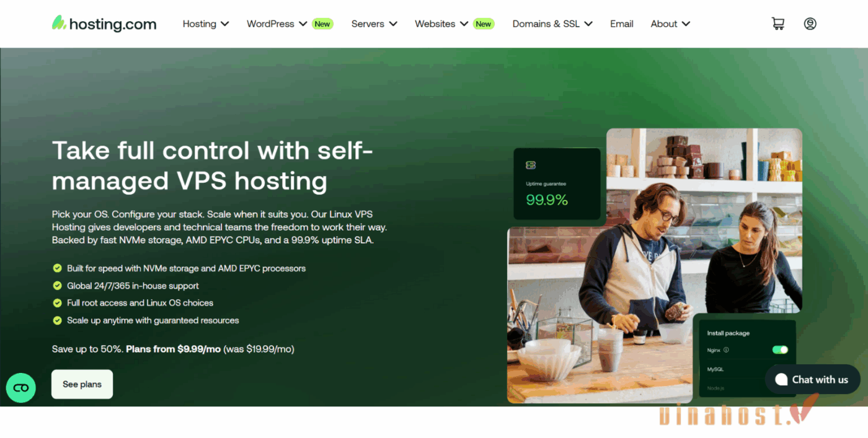
Task: Open the Email menu item
Action: click(x=622, y=24)
